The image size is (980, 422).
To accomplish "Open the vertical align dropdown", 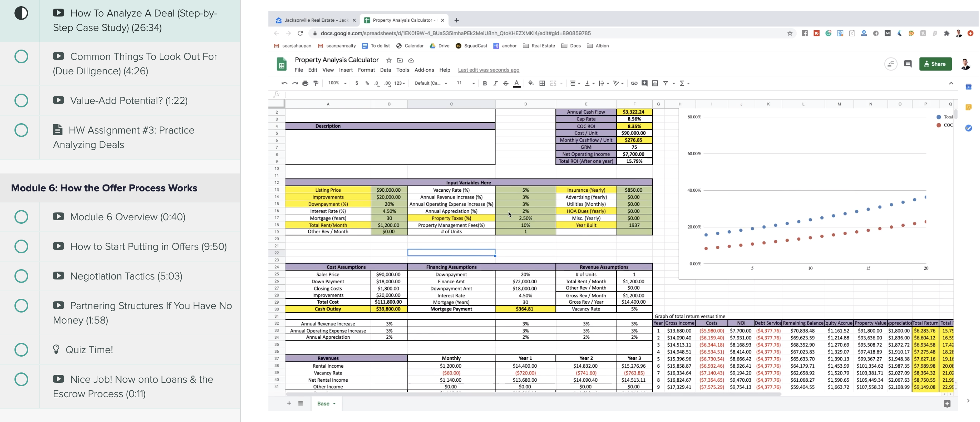I will [589, 83].
